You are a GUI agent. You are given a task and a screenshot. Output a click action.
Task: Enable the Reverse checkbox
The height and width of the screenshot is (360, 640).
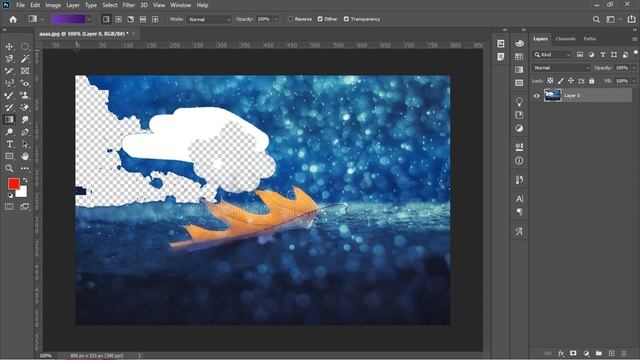tap(291, 19)
